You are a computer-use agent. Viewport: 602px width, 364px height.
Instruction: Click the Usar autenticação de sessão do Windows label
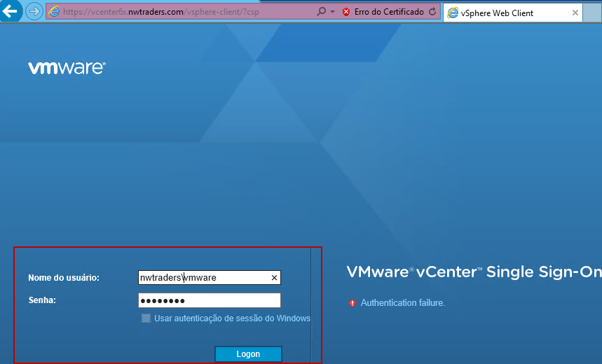point(232,318)
